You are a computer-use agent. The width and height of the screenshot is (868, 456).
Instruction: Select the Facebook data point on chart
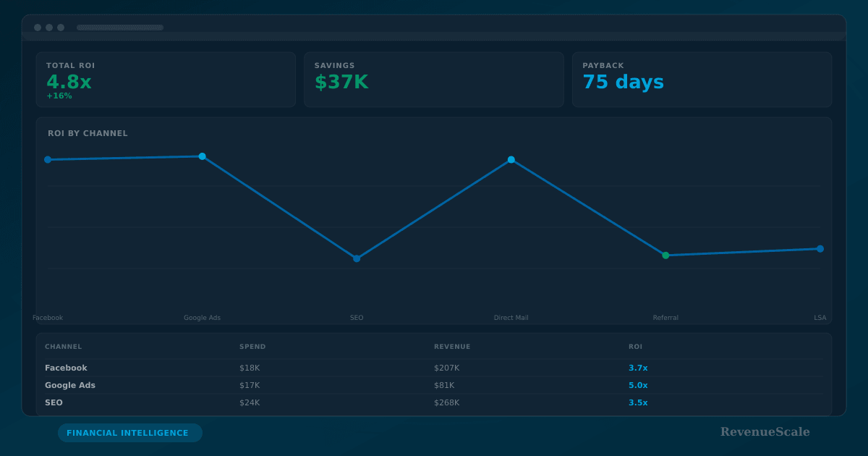click(x=48, y=160)
